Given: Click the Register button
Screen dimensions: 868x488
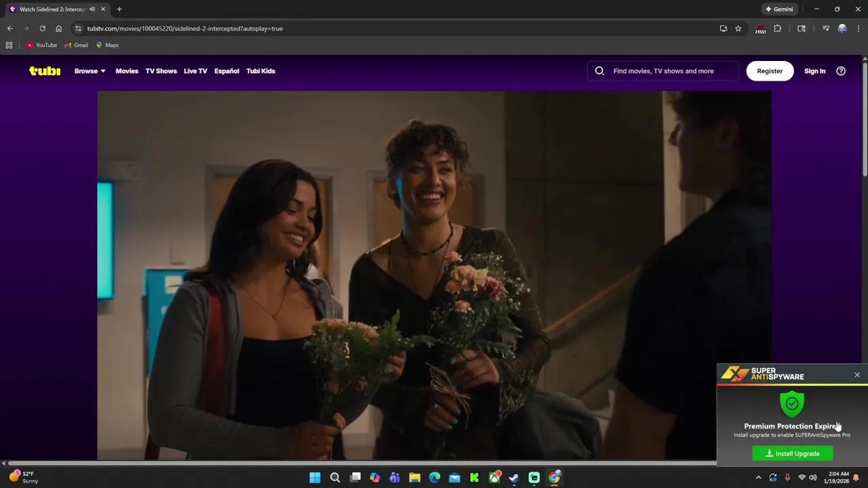Looking at the screenshot, I should pyautogui.click(x=770, y=70).
